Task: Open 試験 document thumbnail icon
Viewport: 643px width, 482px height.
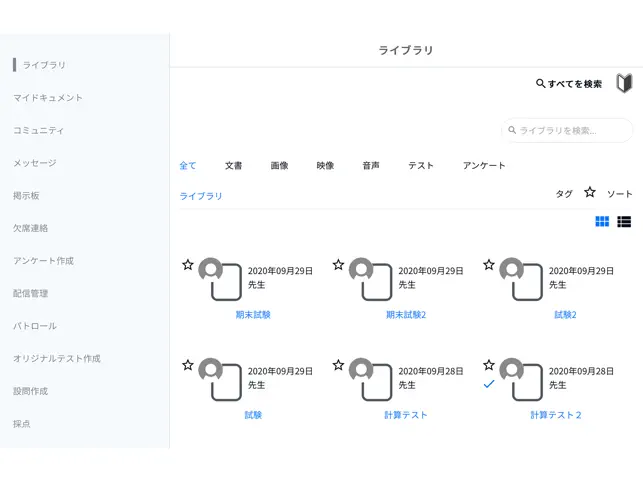Action: (x=220, y=379)
